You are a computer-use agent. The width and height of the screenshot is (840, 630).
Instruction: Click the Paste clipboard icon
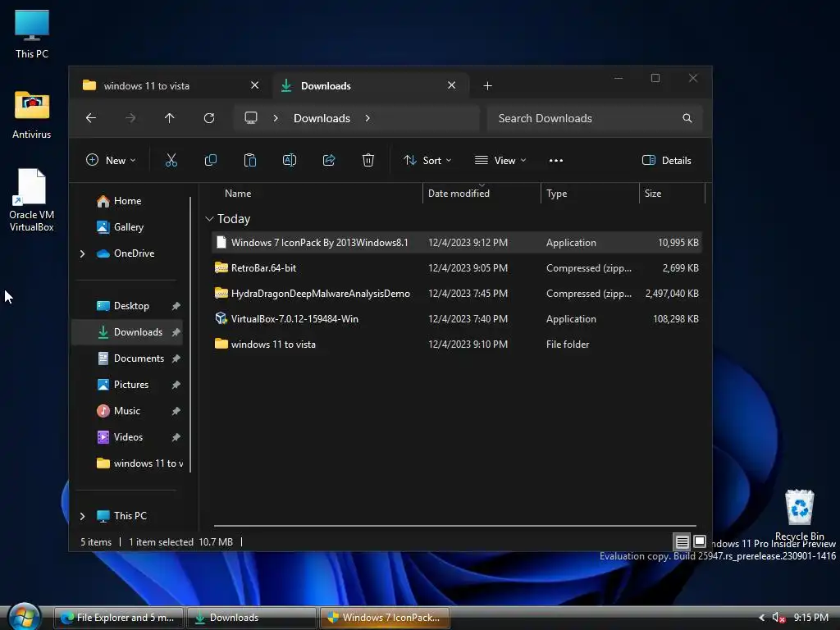pyautogui.click(x=249, y=160)
